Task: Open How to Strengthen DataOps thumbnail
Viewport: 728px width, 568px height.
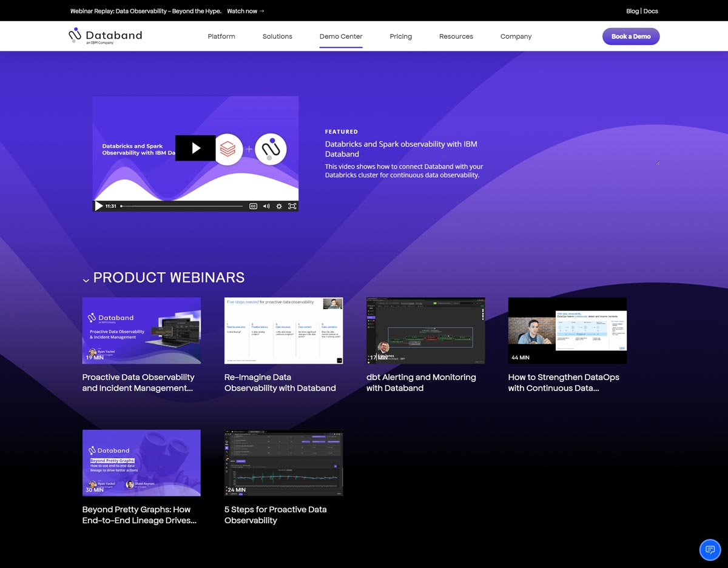Action: coord(567,330)
